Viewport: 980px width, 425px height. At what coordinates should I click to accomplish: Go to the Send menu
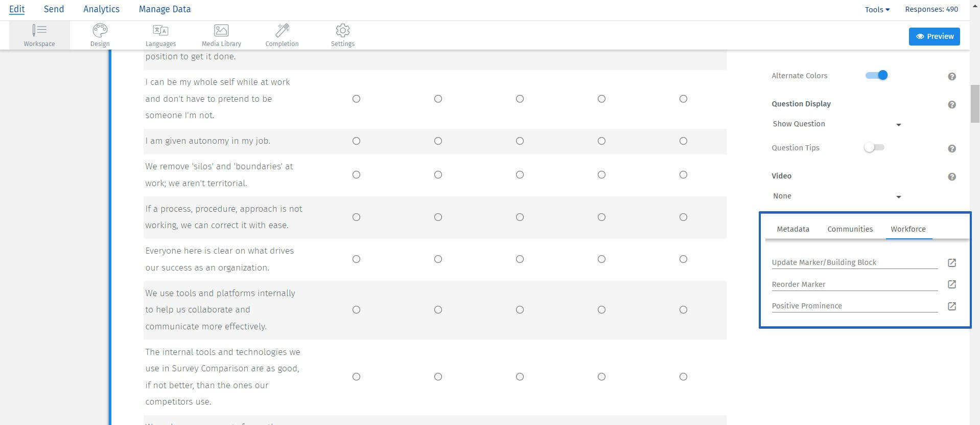pyautogui.click(x=54, y=9)
